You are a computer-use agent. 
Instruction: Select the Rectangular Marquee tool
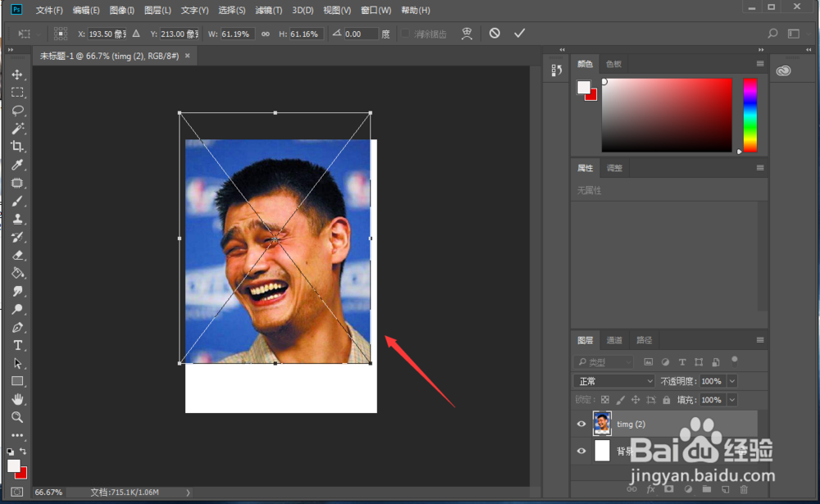tap(17, 93)
